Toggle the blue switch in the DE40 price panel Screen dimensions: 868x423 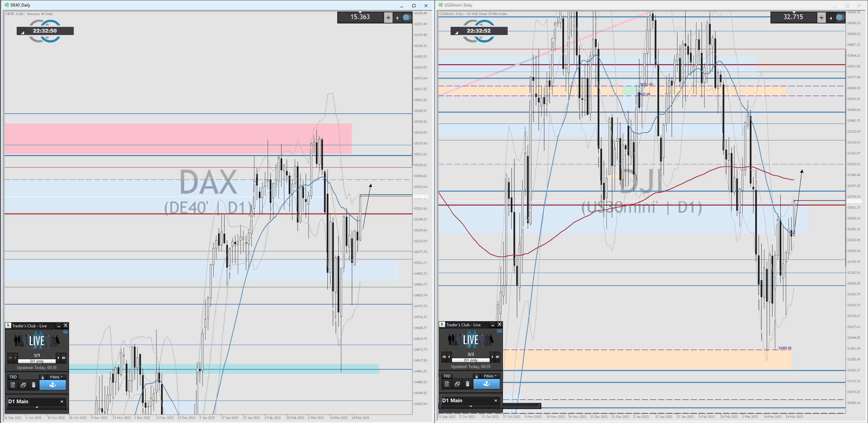pyautogui.click(x=406, y=17)
